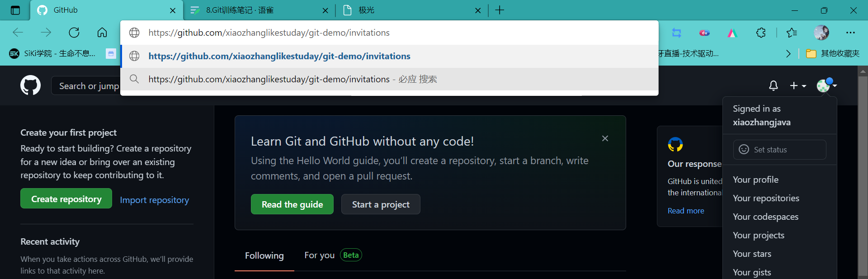Screen dimensions: 868x279
Task: Reload the page with the refresh icon
Action: tap(74, 33)
